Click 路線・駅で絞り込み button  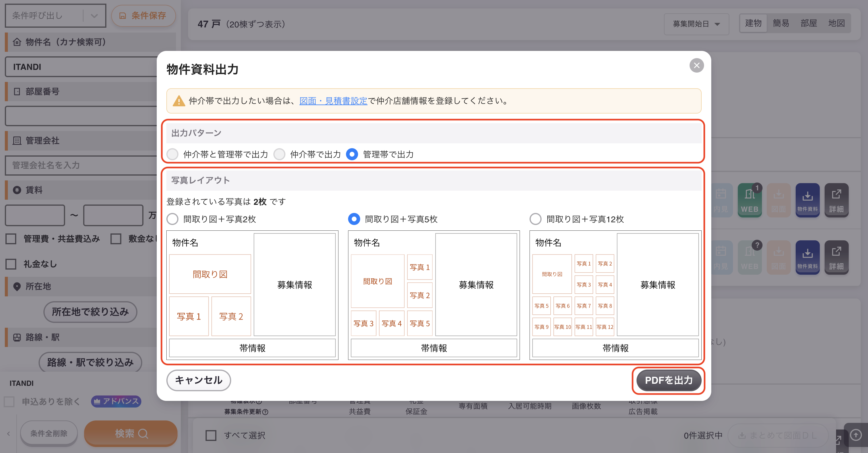click(x=90, y=362)
